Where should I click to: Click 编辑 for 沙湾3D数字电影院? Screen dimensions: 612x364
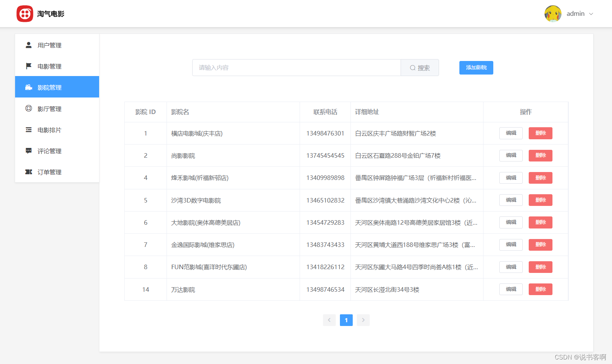(511, 200)
